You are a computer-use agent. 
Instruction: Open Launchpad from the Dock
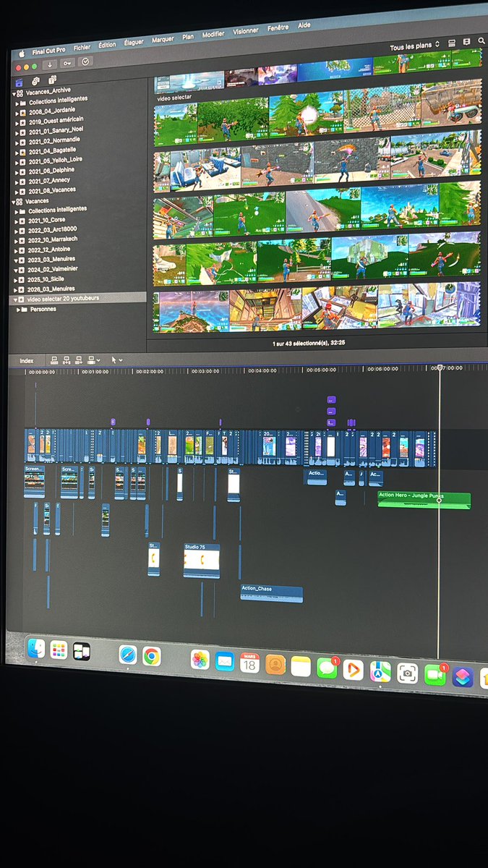point(59,650)
